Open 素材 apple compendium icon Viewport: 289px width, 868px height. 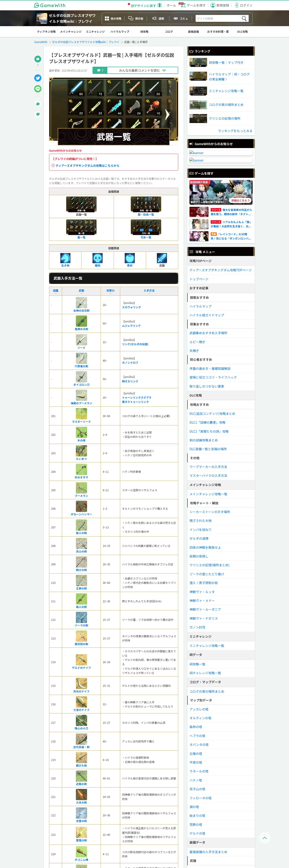click(129, 258)
